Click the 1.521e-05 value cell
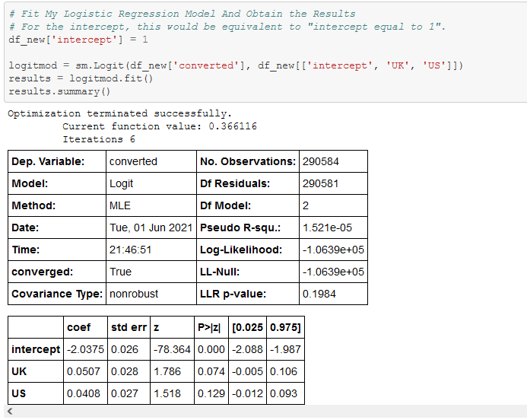 (x=333, y=228)
